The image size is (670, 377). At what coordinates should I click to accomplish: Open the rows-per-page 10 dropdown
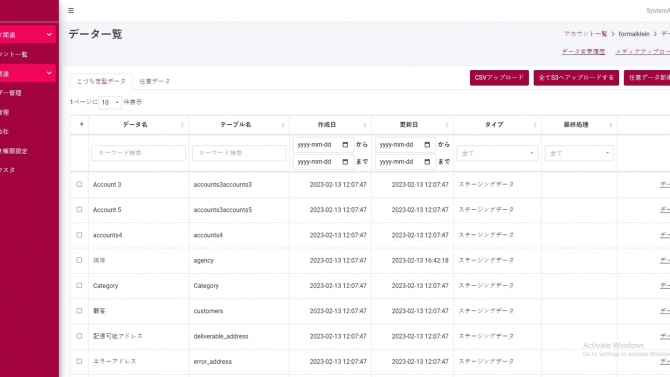pos(110,103)
